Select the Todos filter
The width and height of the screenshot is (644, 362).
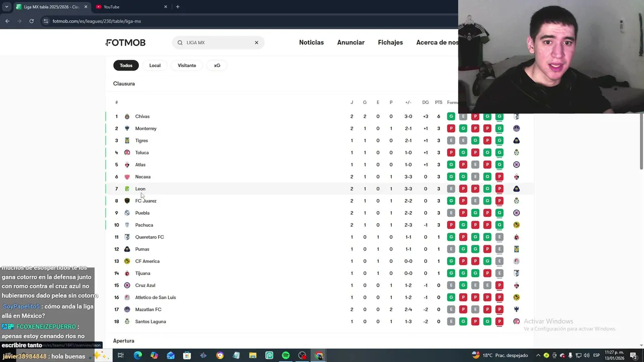(x=126, y=65)
